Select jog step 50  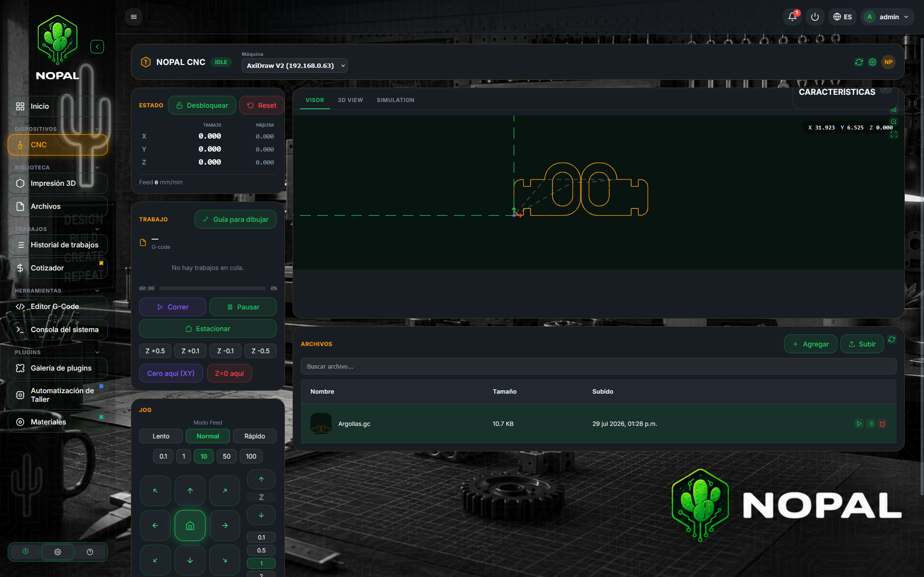coord(227,456)
